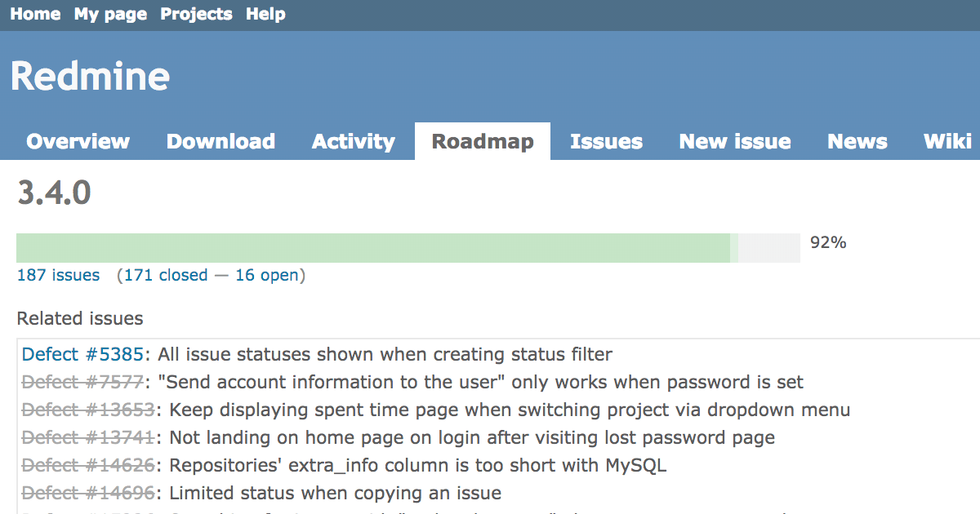Open My page link
The width and height of the screenshot is (980, 514).
[110, 15]
